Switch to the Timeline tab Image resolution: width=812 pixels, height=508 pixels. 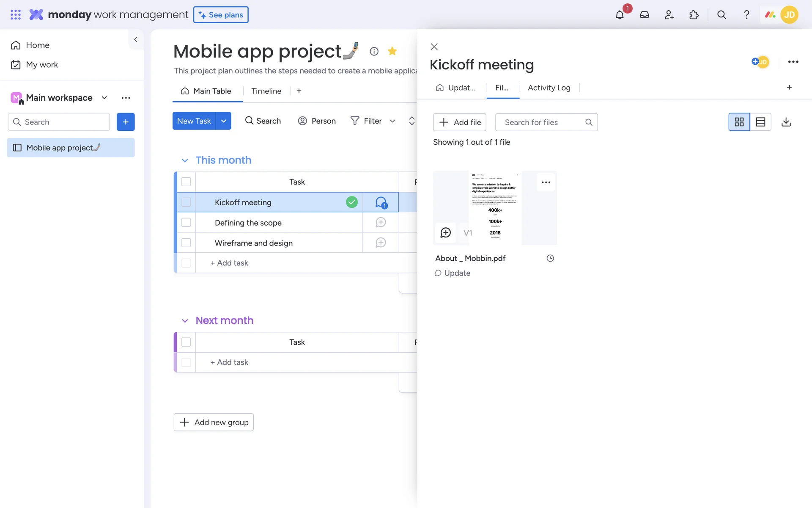point(266,91)
